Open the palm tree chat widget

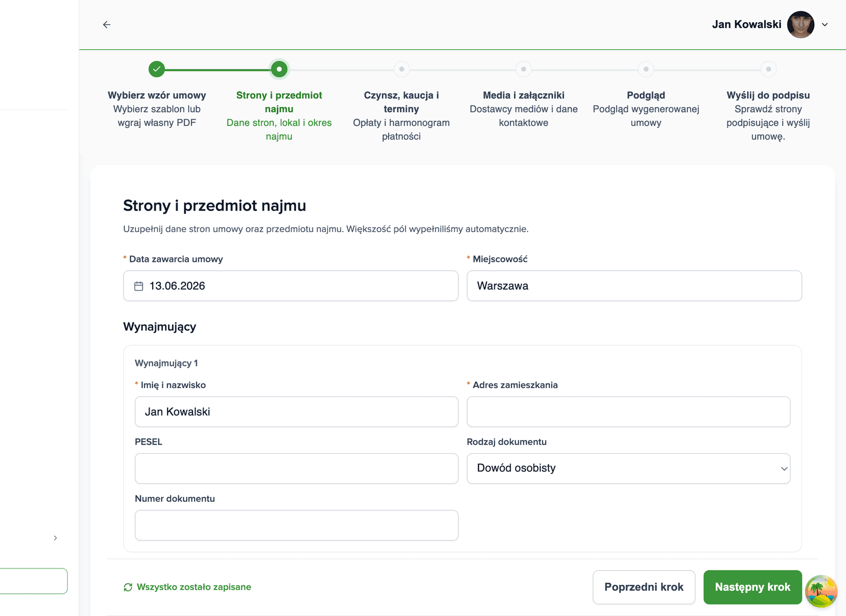pyautogui.click(x=821, y=591)
